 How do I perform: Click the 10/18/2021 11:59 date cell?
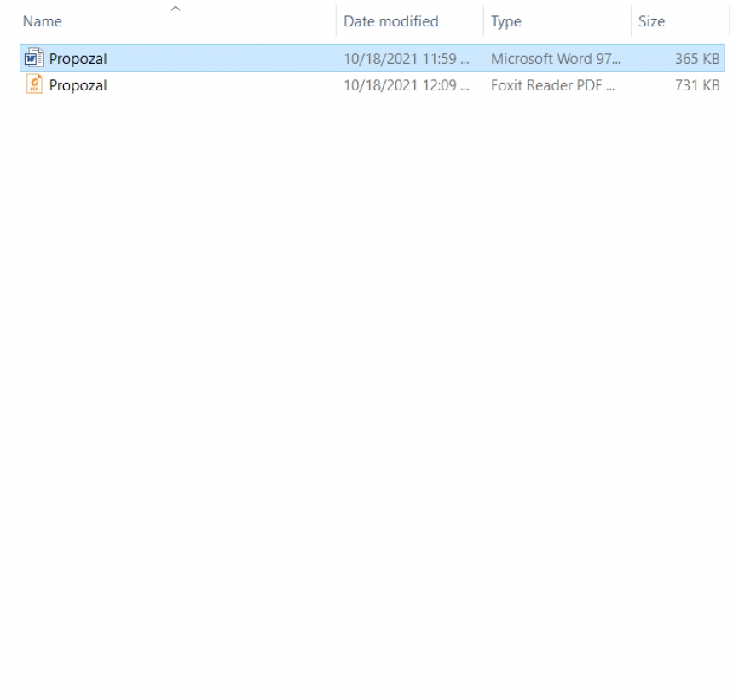[x=407, y=59]
